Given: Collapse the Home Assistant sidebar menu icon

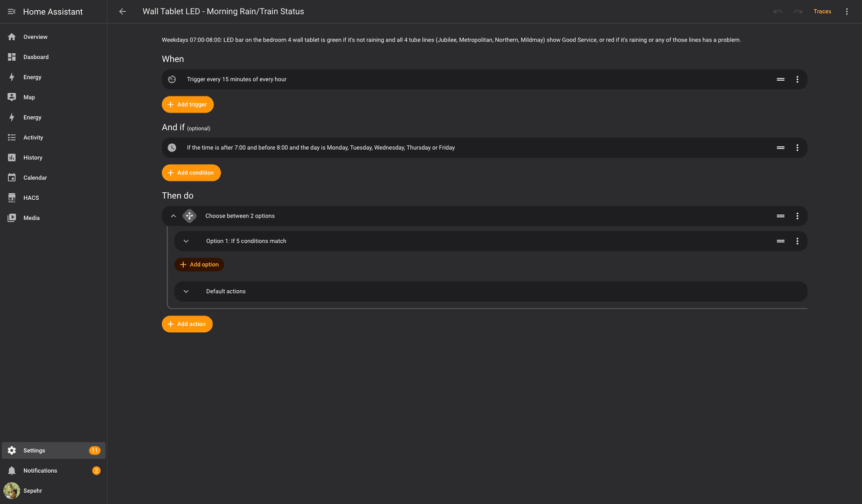Looking at the screenshot, I should [x=11, y=11].
